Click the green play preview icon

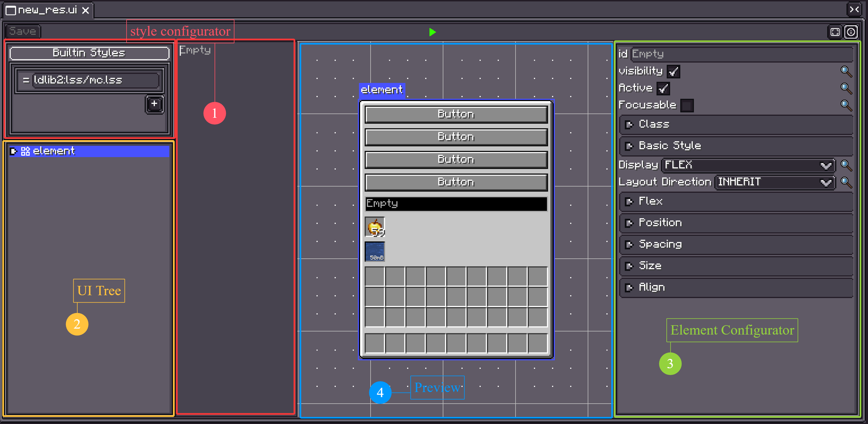coord(432,32)
